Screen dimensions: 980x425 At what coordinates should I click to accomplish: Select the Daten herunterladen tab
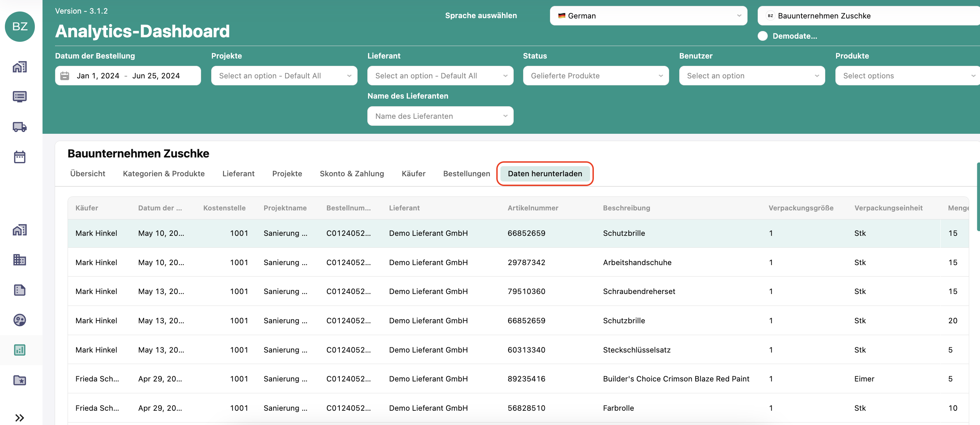click(545, 174)
